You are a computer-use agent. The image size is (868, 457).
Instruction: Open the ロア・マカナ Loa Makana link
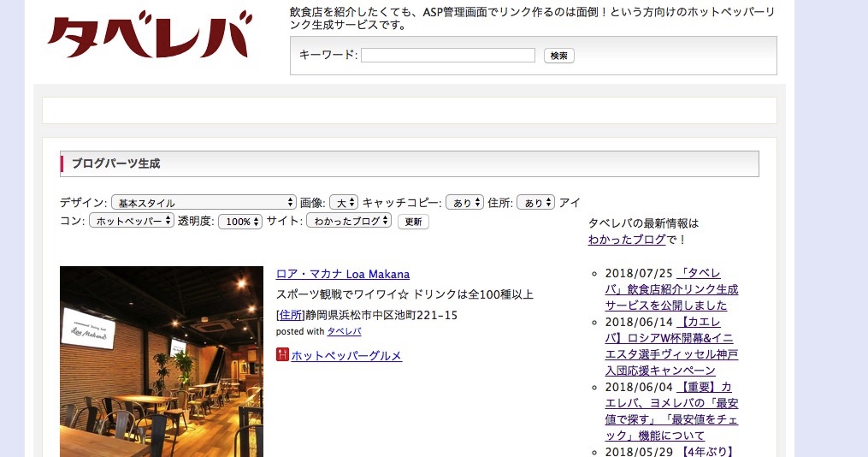coord(342,274)
